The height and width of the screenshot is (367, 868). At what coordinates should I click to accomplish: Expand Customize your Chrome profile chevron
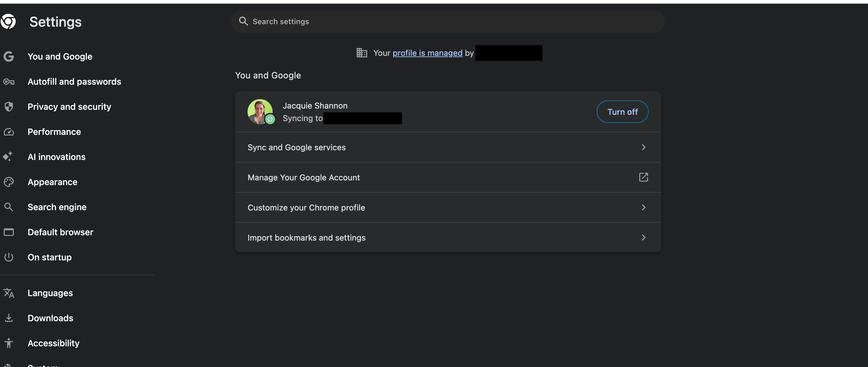click(x=644, y=207)
